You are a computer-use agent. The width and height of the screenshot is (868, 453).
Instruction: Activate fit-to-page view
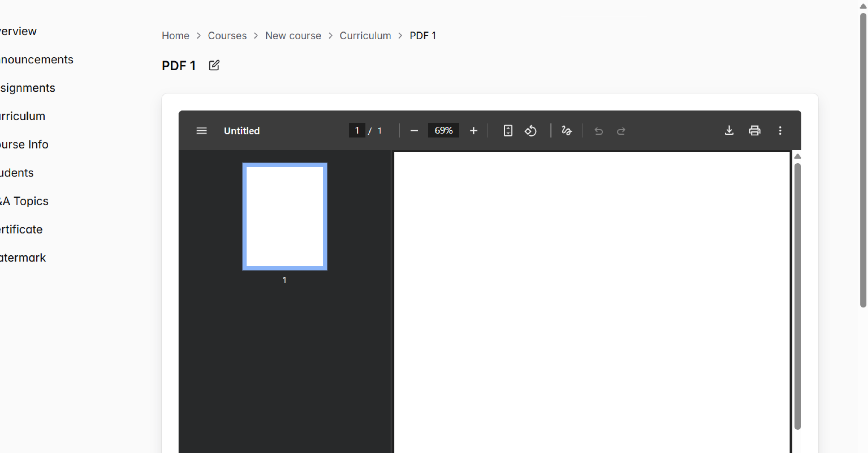[508, 131]
